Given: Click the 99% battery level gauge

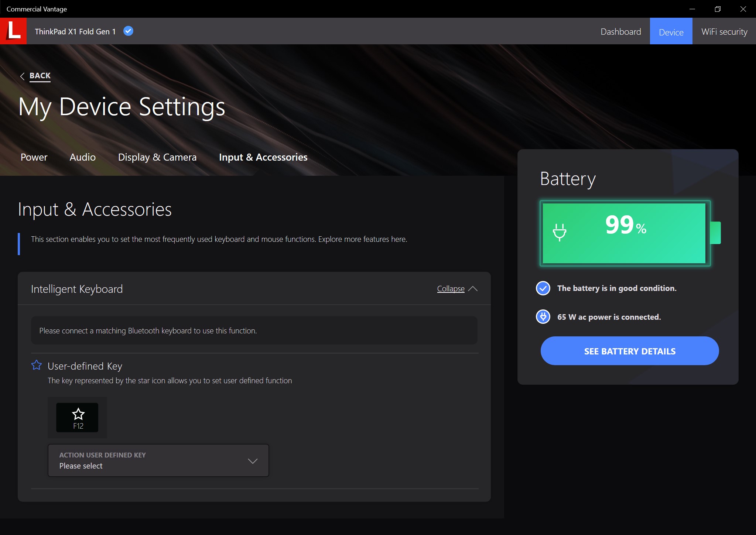Looking at the screenshot, I should click(625, 233).
